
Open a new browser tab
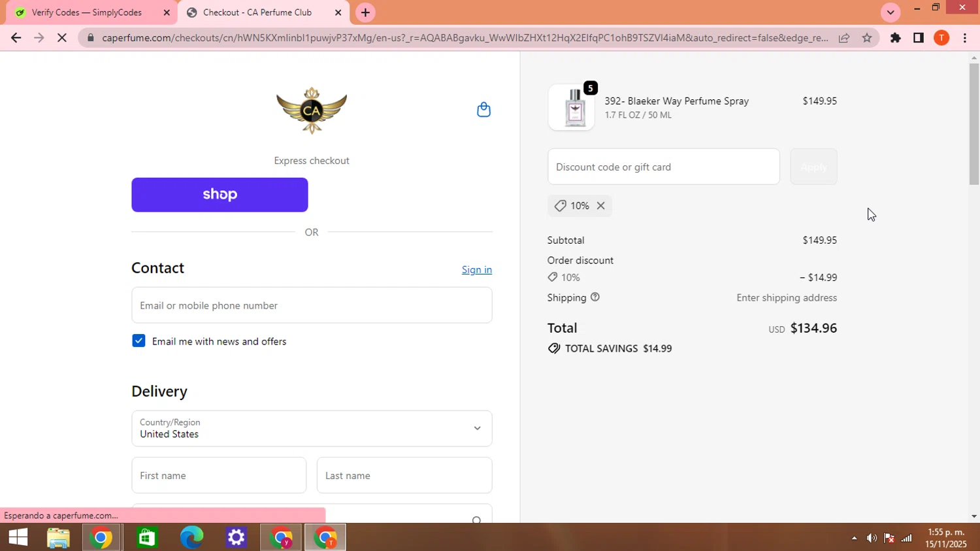click(365, 12)
